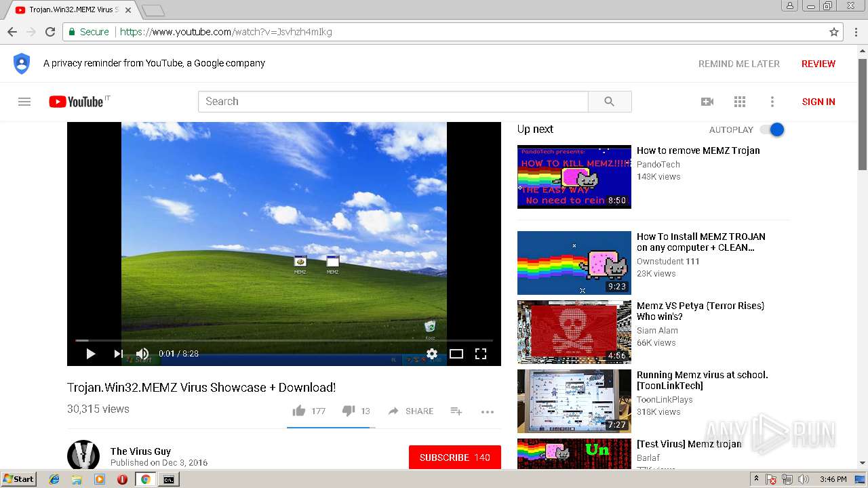
Task: Click REVIEW on privacy reminder
Action: [818, 64]
